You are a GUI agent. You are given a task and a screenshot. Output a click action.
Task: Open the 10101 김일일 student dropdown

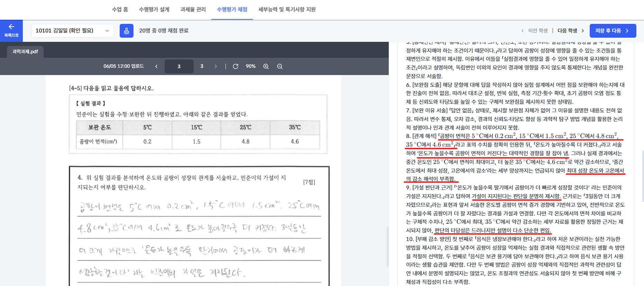pos(73,31)
